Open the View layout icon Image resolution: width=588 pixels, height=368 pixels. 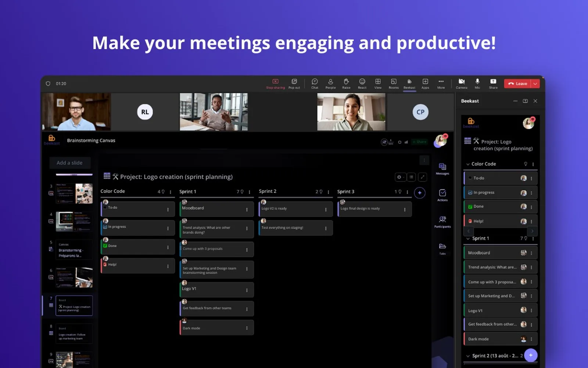click(x=378, y=84)
